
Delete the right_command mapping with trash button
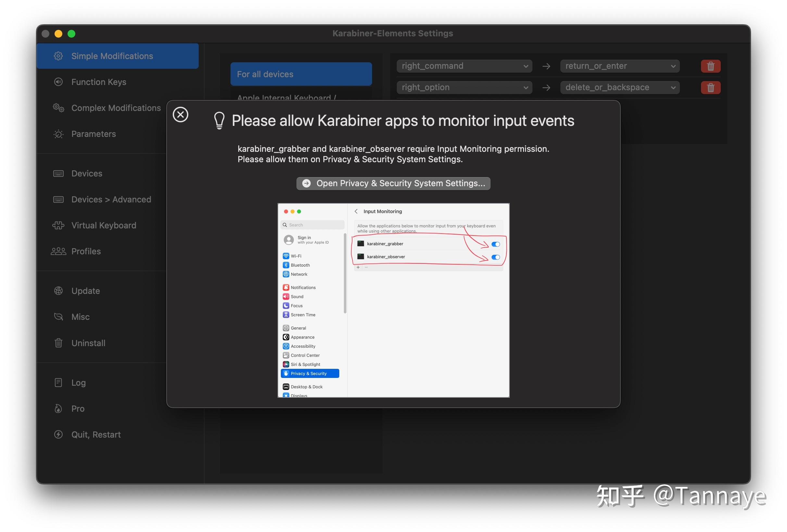[x=710, y=66]
